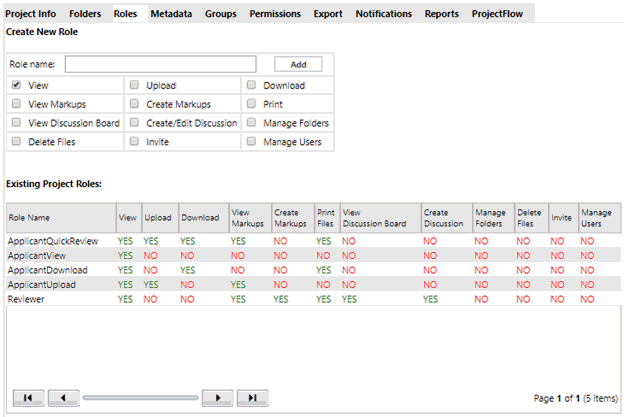Enable the Delete Files checkbox
The image size is (624, 417).
click(16, 141)
